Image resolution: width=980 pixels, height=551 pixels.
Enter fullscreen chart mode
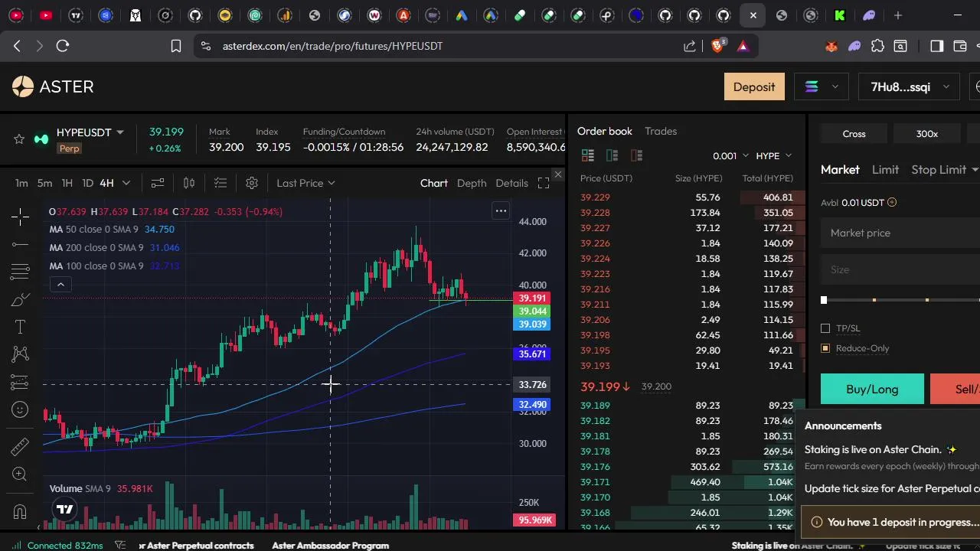pos(544,183)
